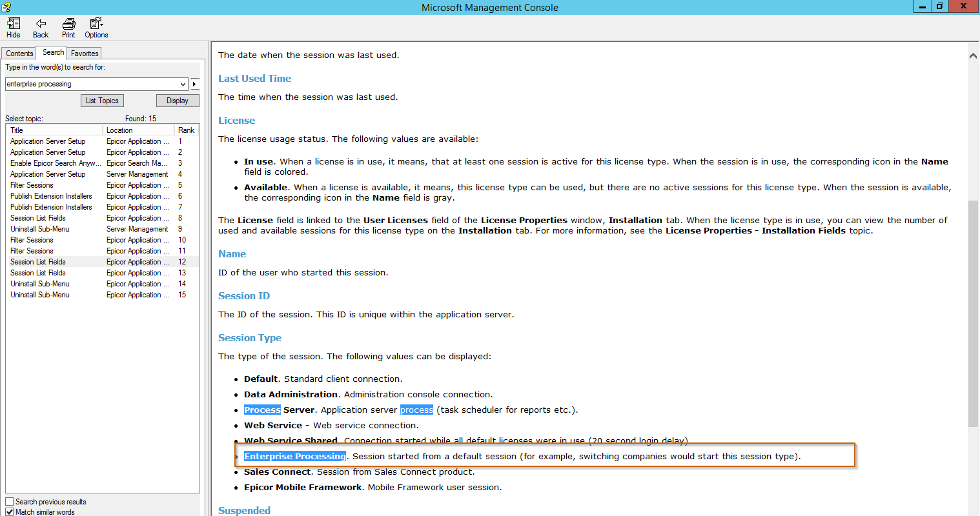Image resolution: width=980 pixels, height=516 pixels.
Task: Click the Display button
Action: click(178, 101)
